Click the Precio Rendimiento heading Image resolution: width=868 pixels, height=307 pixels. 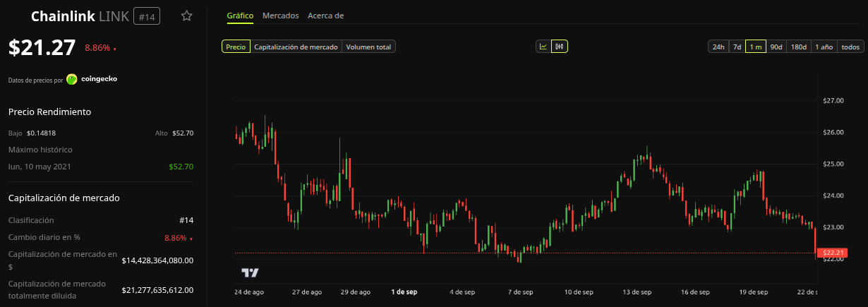pyautogui.click(x=49, y=112)
